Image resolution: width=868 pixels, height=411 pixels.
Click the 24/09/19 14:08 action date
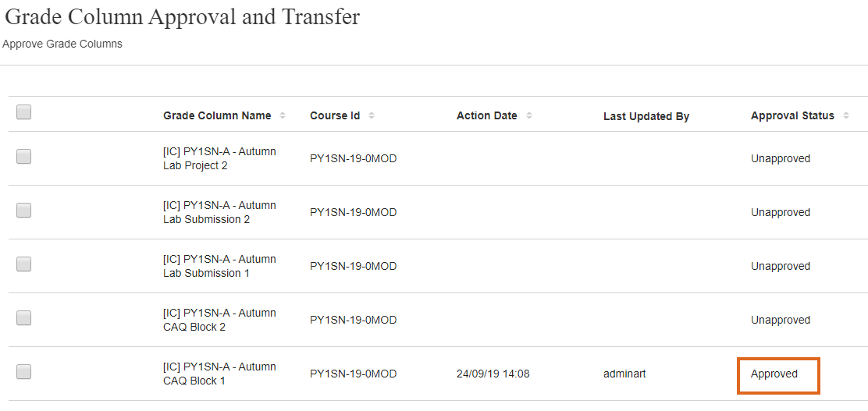[493, 374]
